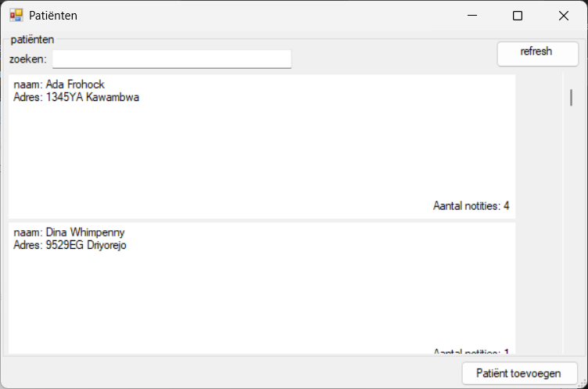Click Dina Whimpenny's partially hidden notities count

pos(471,352)
